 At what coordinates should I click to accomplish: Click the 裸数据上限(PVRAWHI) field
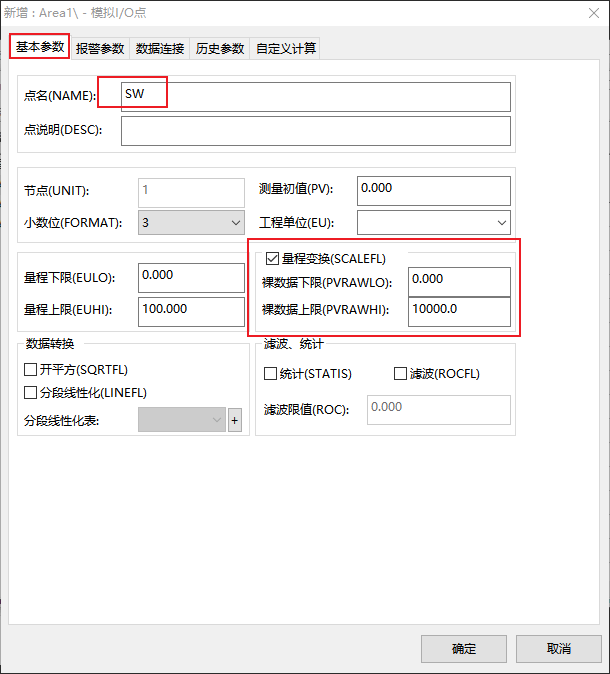(459, 312)
